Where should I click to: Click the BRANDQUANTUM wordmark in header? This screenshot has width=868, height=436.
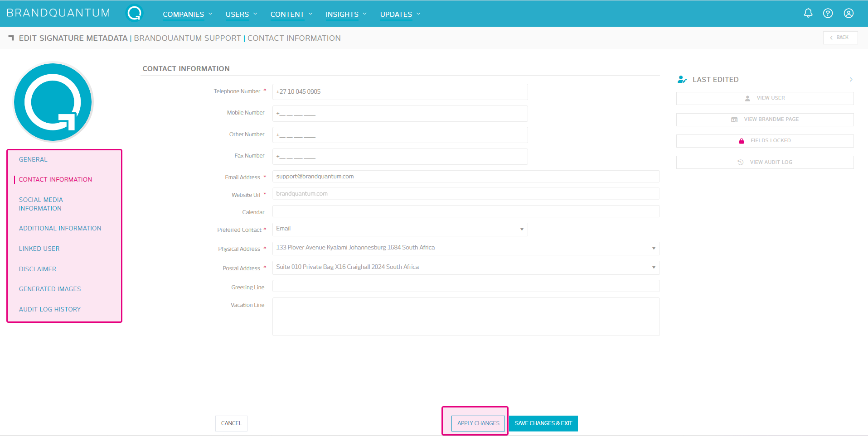coord(58,13)
